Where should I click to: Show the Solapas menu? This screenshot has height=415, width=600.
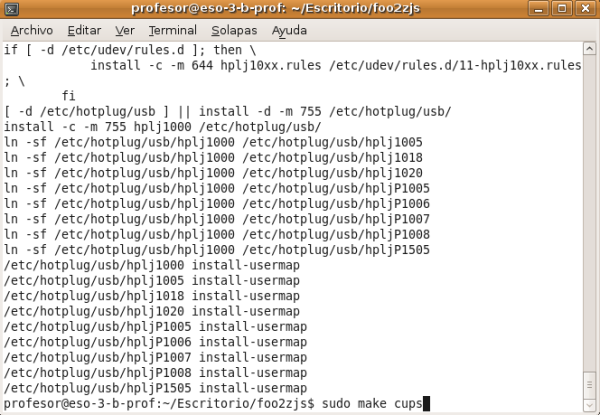tap(231, 31)
